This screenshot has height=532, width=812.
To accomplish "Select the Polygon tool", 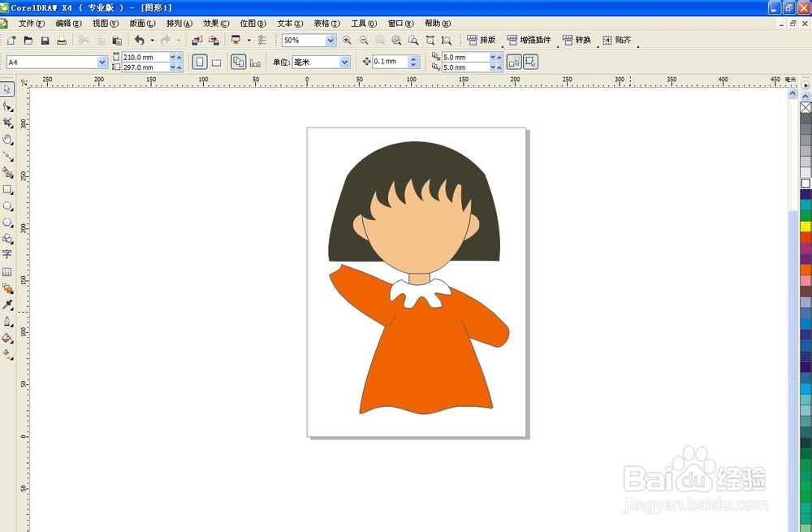I will pos(7,223).
